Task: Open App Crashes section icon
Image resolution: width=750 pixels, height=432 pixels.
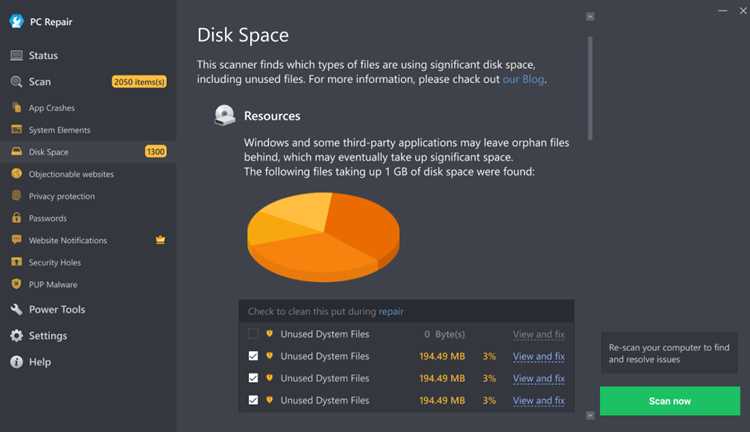Action: coord(17,107)
